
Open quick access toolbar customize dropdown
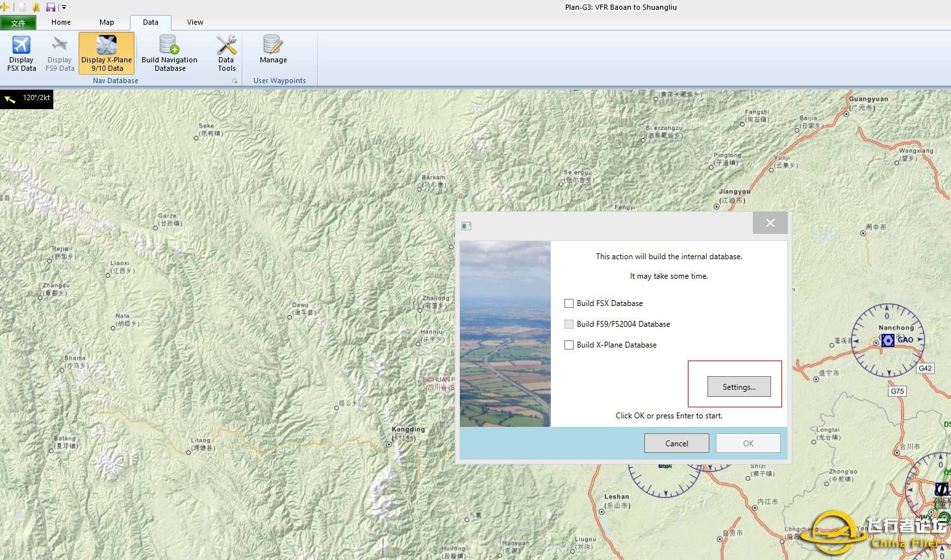coord(64,7)
